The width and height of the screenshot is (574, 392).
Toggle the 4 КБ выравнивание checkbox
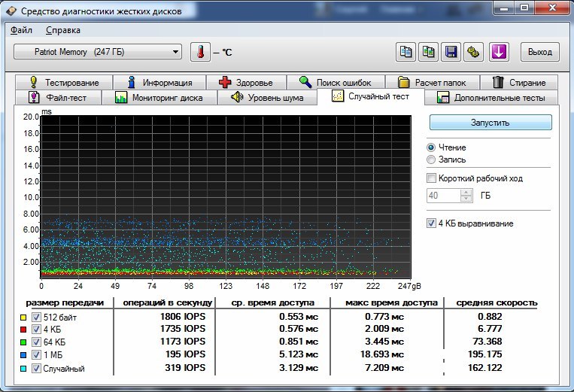tap(431, 223)
